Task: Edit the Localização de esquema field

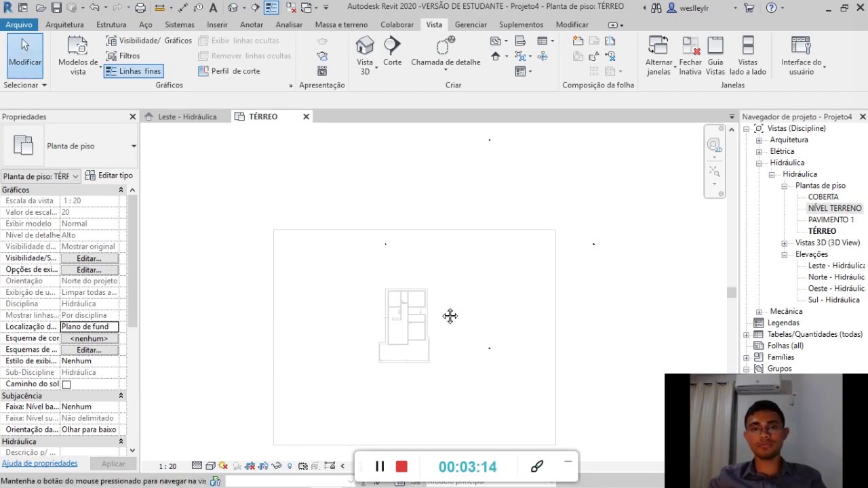Action: 89,327
